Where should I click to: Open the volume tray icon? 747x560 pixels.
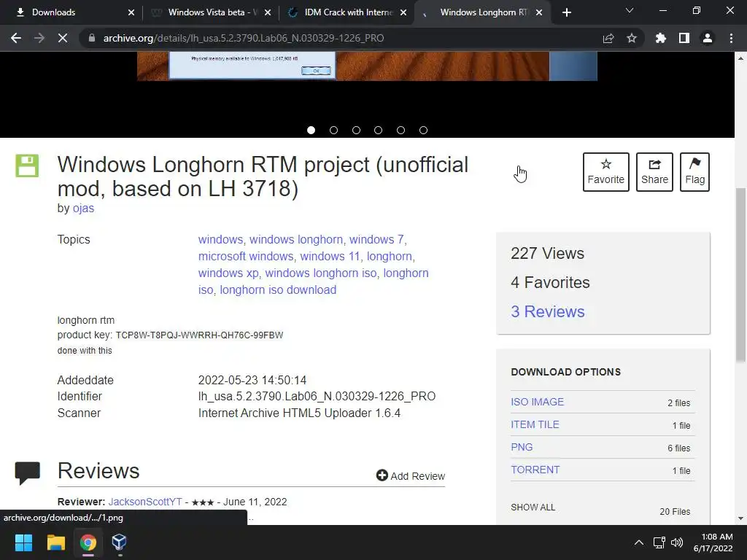676,542
